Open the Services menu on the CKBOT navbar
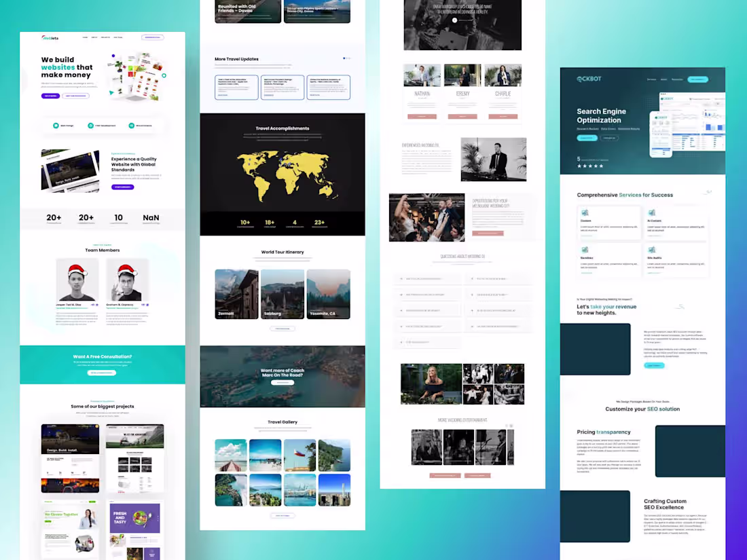Image resolution: width=747 pixels, height=560 pixels. tap(651, 79)
